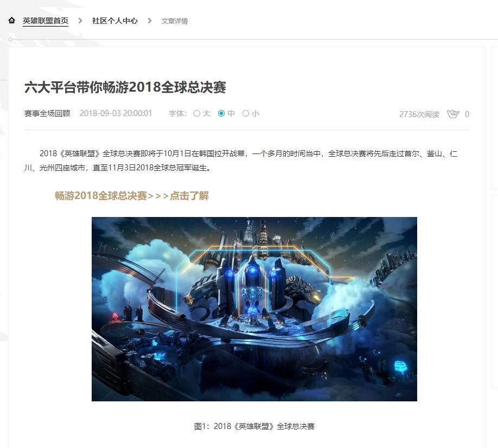Click the image caption 图1：2018《英雄联盟》全球总决赛
498x448 pixels.
click(254, 426)
